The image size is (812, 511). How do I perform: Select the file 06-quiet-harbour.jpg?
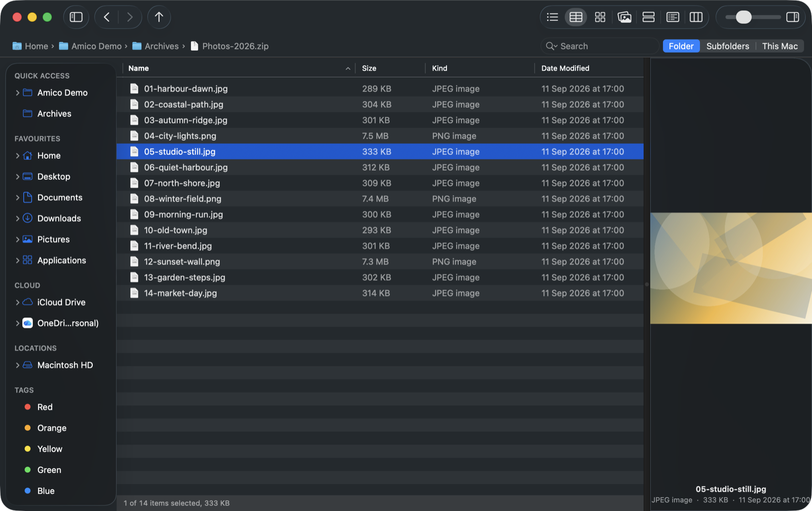(x=380, y=168)
